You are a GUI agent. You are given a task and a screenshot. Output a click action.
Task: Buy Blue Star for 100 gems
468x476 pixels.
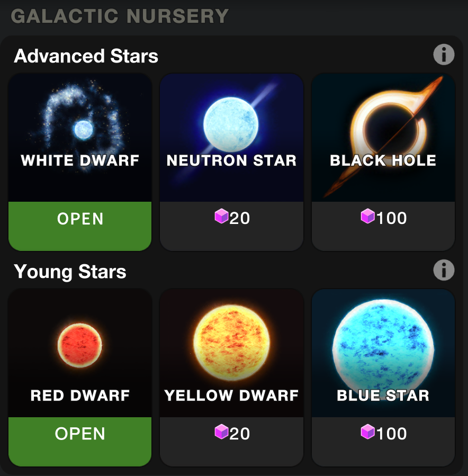pyautogui.click(x=383, y=442)
